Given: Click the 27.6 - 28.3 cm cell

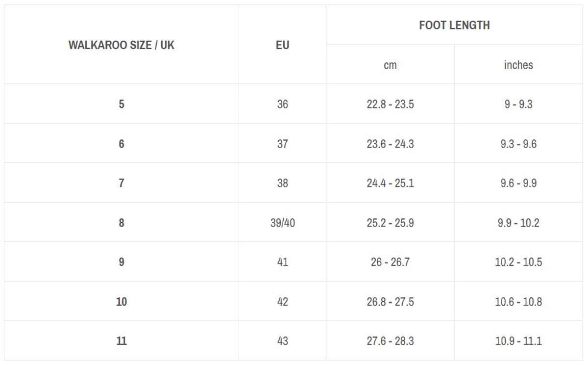Looking at the screenshot, I should [x=390, y=341].
